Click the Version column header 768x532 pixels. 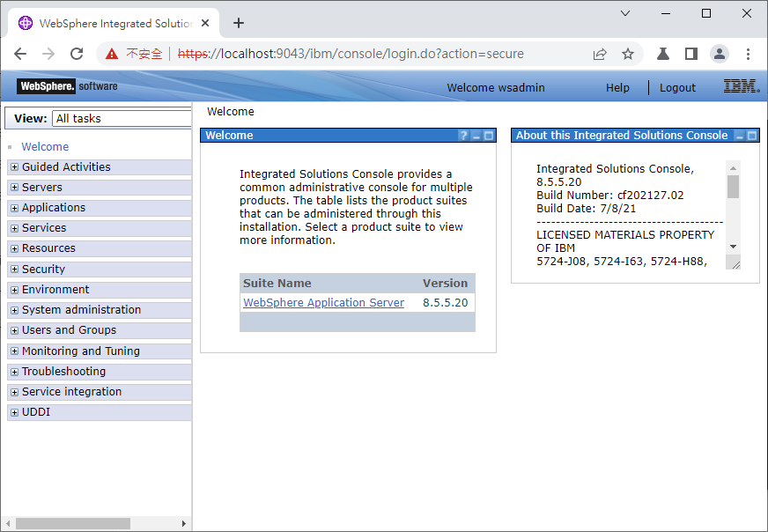click(445, 283)
